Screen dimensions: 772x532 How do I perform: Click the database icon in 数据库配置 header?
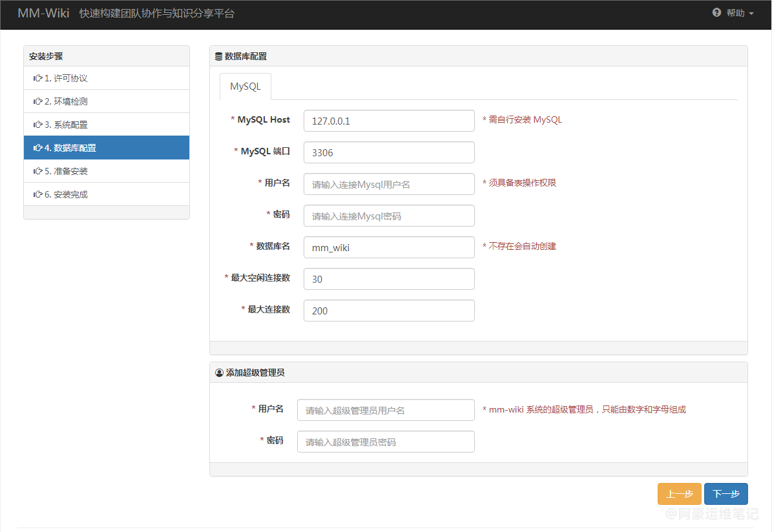pyautogui.click(x=218, y=57)
